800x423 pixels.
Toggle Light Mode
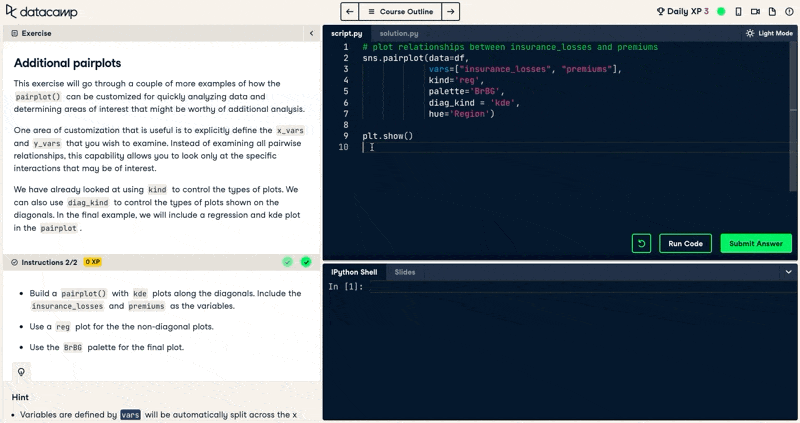click(x=769, y=33)
